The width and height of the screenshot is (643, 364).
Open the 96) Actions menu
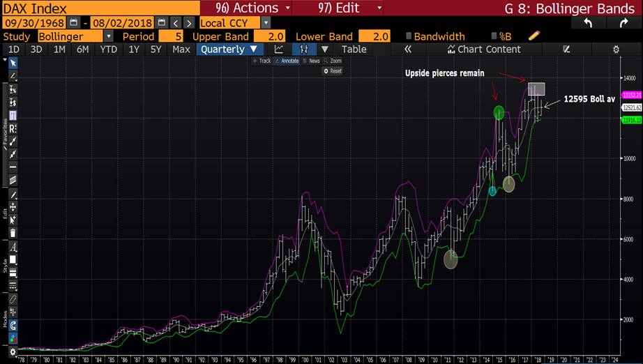[252, 8]
